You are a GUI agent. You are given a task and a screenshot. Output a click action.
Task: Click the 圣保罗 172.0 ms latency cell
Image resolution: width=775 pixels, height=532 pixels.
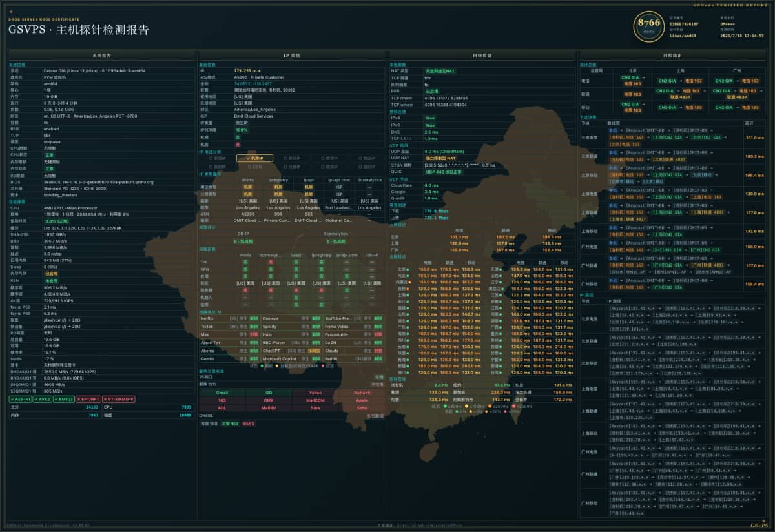tap(544, 400)
